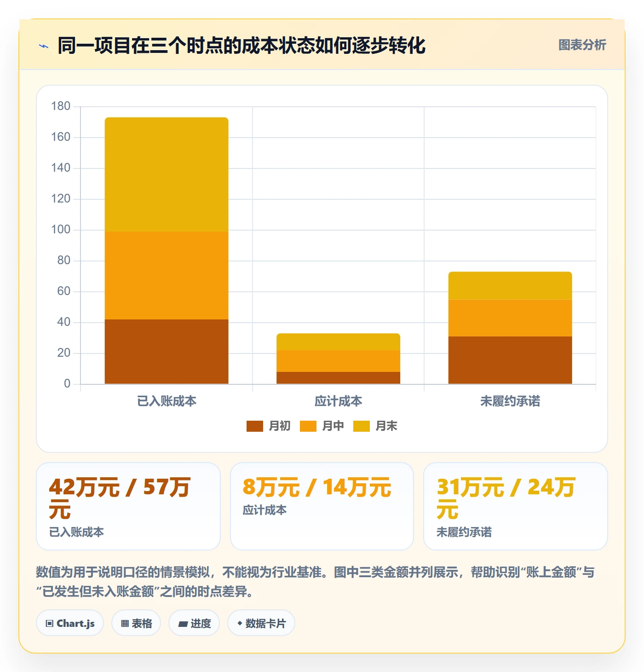Select the brown 月初 segment of 未履约承诺 bar
This screenshot has width=644, height=672.
pyautogui.click(x=510, y=360)
